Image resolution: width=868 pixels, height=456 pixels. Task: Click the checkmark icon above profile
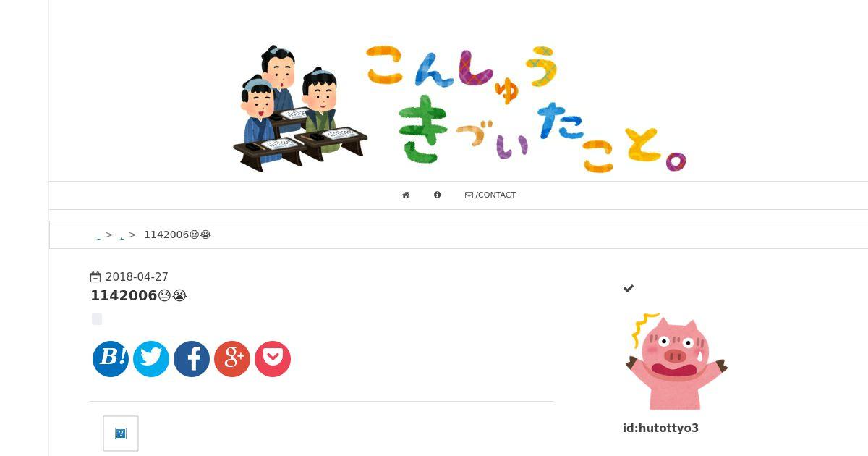coord(629,288)
